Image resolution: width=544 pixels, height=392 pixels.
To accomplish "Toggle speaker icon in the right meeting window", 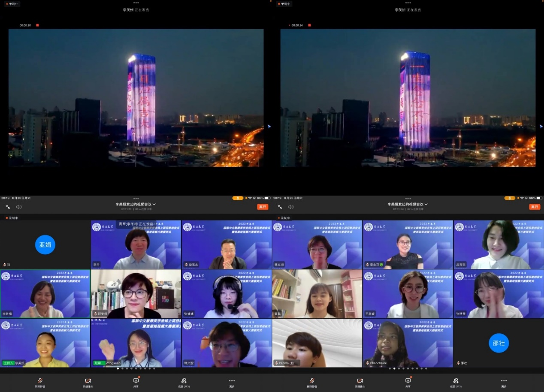I will click(x=291, y=207).
